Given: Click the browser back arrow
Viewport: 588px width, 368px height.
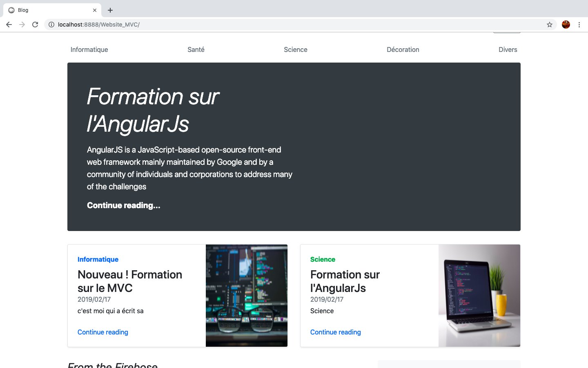Looking at the screenshot, I should tap(9, 25).
